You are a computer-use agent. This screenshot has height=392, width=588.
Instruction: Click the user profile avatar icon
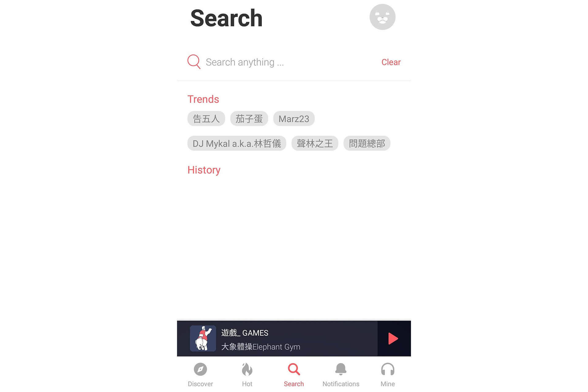(382, 17)
